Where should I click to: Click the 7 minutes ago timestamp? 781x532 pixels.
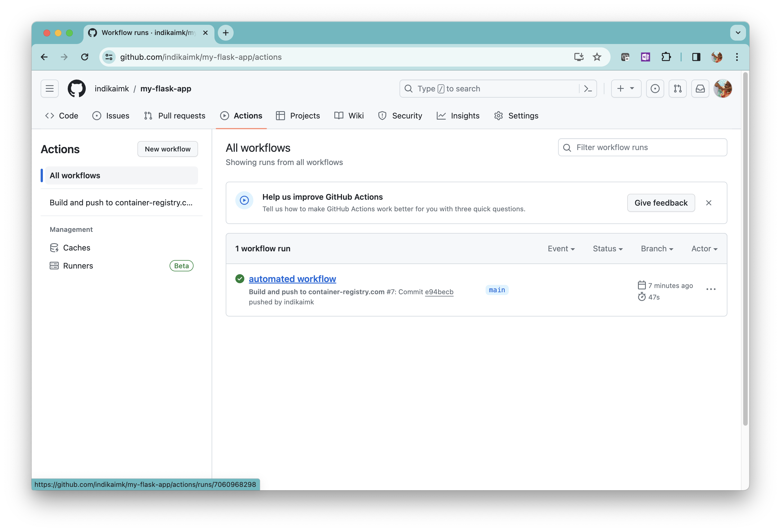tap(670, 286)
